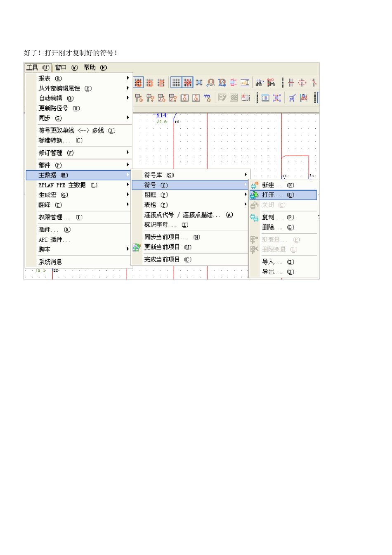Toggle the snap-to-grid icon with red crosshair
The height and width of the screenshot is (555, 392).
pyautogui.click(x=188, y=83)
